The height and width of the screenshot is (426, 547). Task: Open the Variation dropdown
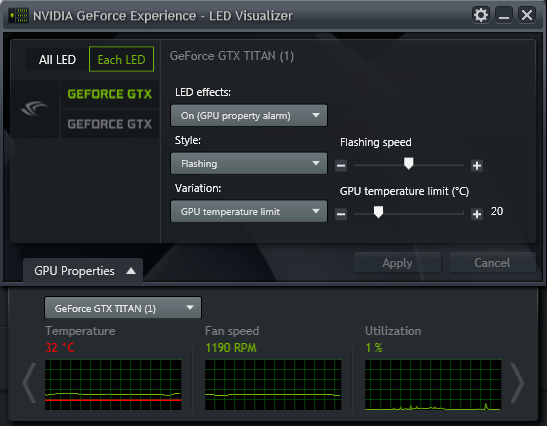[x=249, y=211]
